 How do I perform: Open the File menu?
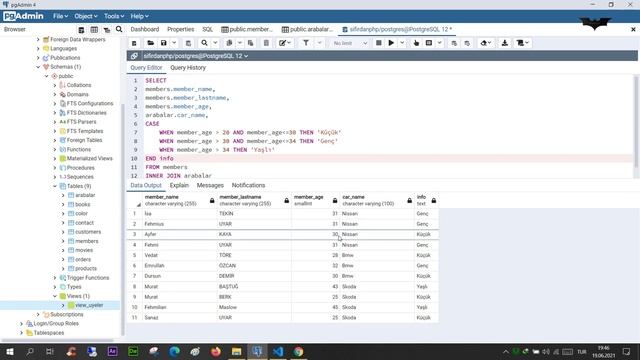pyautogui.click(x=60, y=16)
